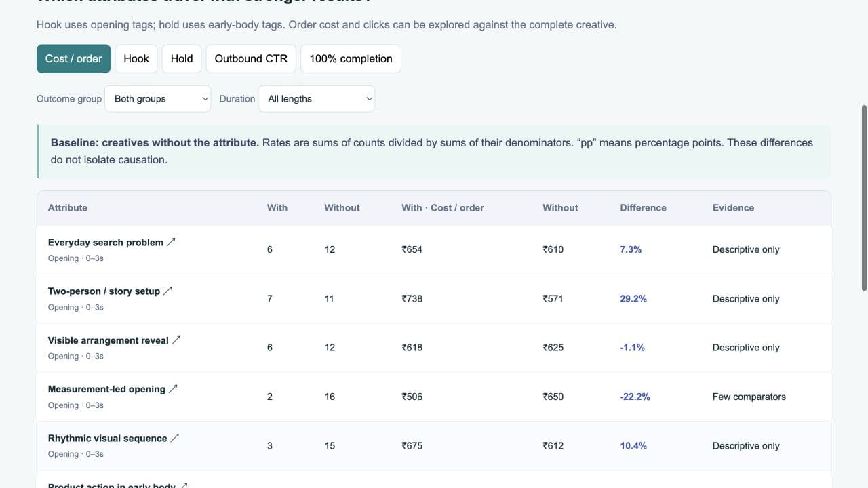Click the ₹506 cost value
This screenshot has height=488, width=868.
point(412,396)
